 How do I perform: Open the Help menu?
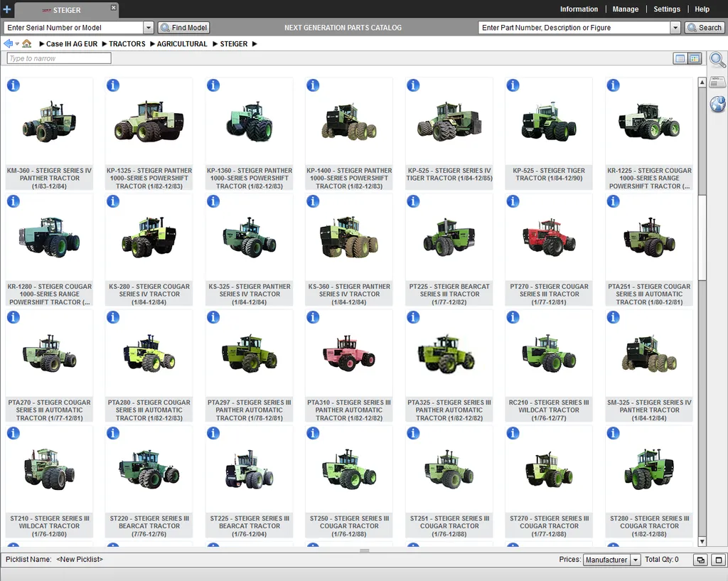pyautogui.click(x=702, y=9)
